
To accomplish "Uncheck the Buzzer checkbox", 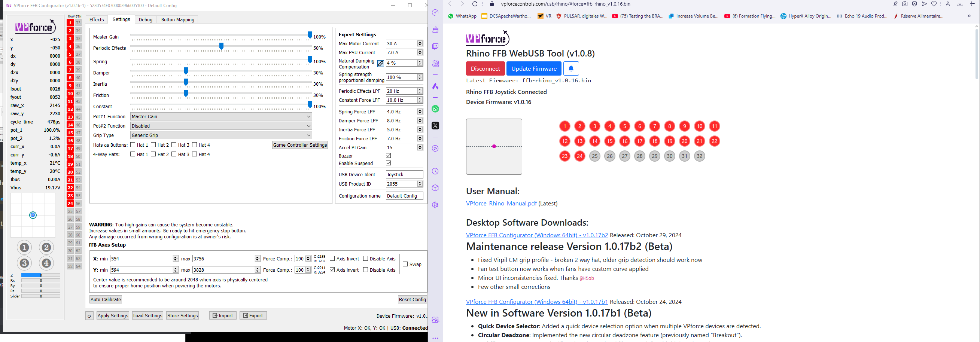I will coord(389,156).
